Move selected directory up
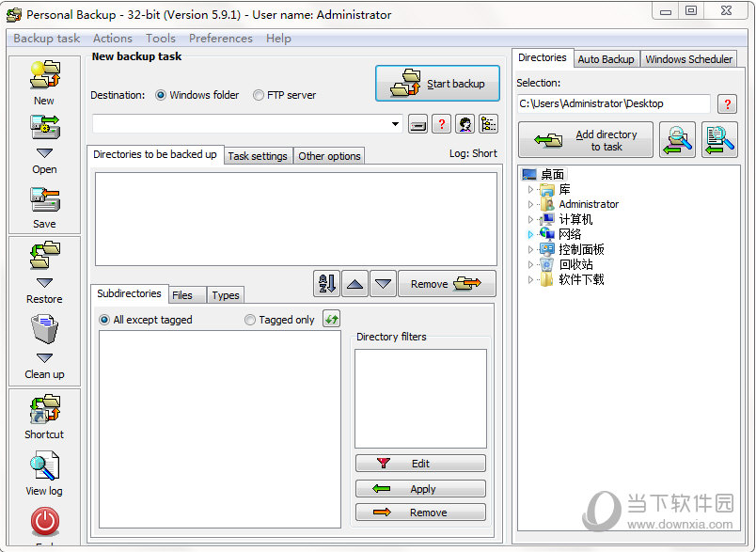 tap(354, 283)
